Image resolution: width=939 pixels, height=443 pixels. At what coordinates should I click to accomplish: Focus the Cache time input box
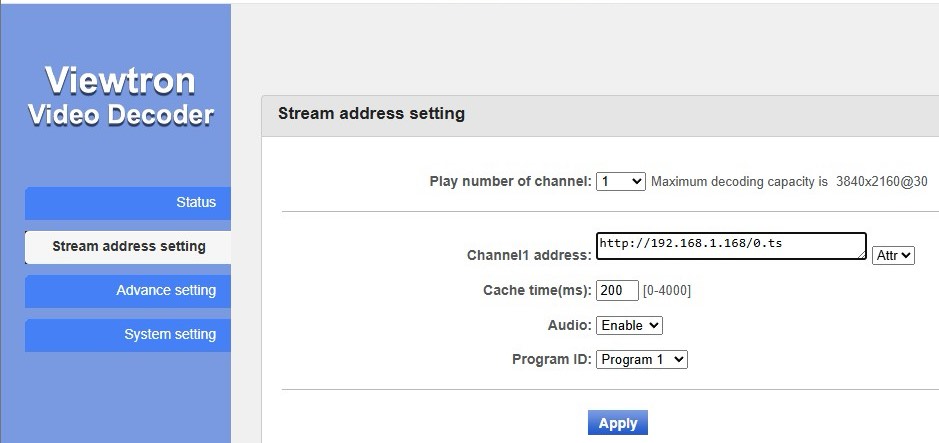click(617, 291)
